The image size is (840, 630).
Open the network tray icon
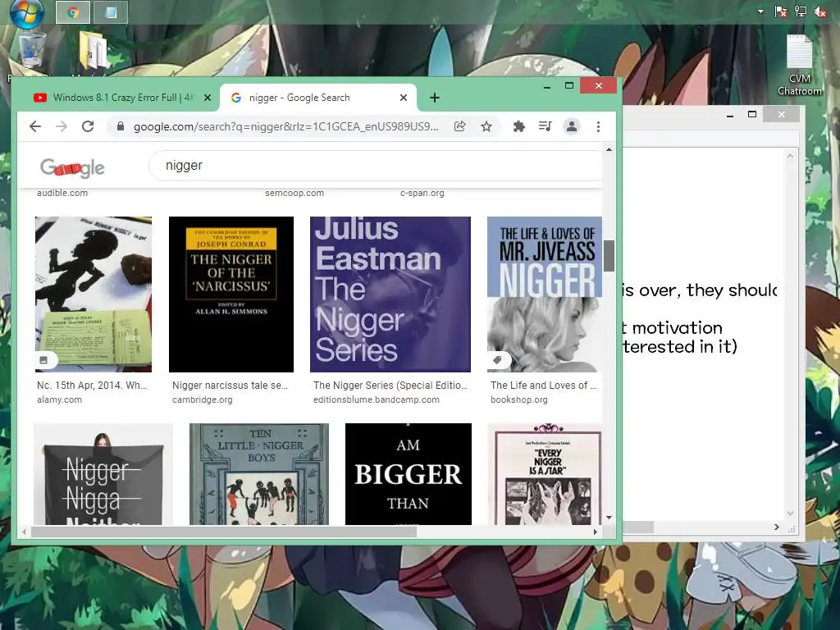(x=801, y=11)
